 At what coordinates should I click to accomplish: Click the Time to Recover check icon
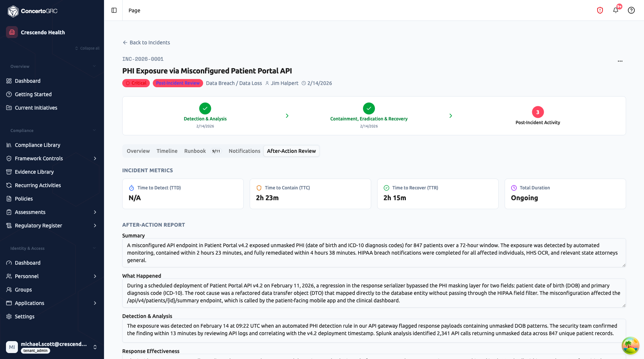coord(386,188)
